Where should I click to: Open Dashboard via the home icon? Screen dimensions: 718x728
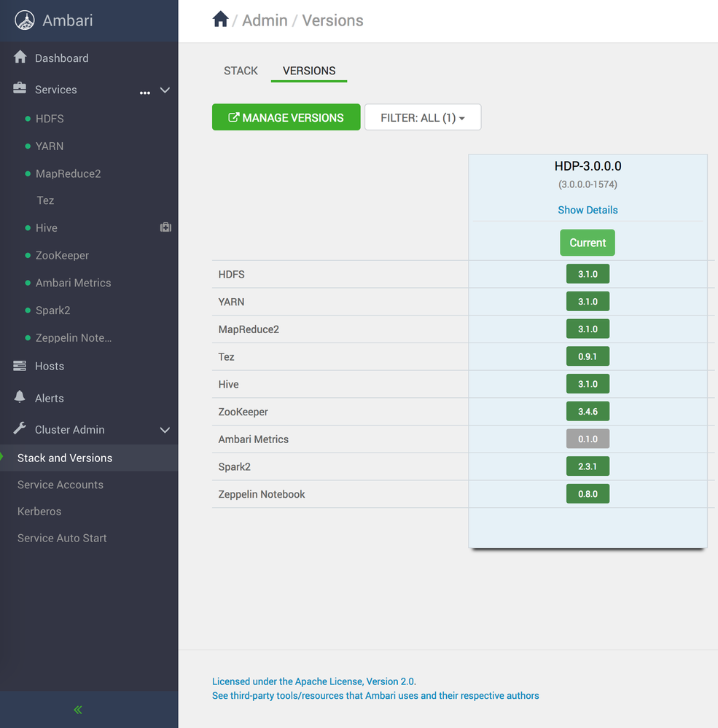click(x=20, y=57)
